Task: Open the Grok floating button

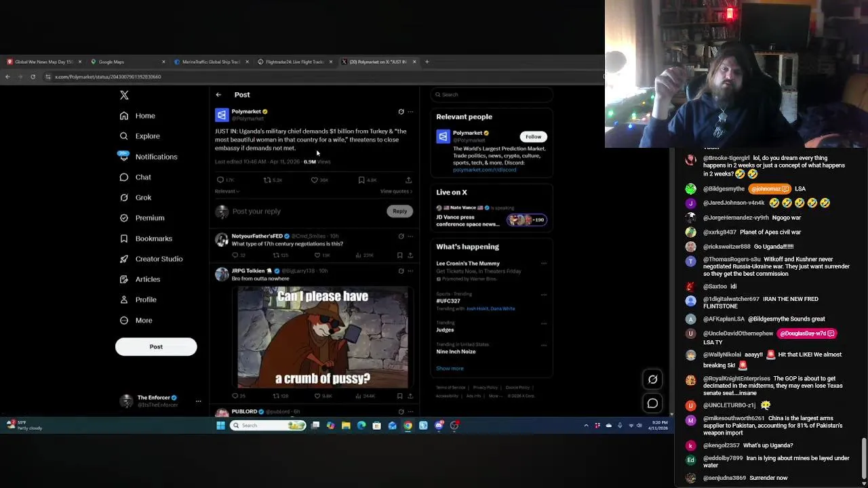Action: tap(652, 380)
